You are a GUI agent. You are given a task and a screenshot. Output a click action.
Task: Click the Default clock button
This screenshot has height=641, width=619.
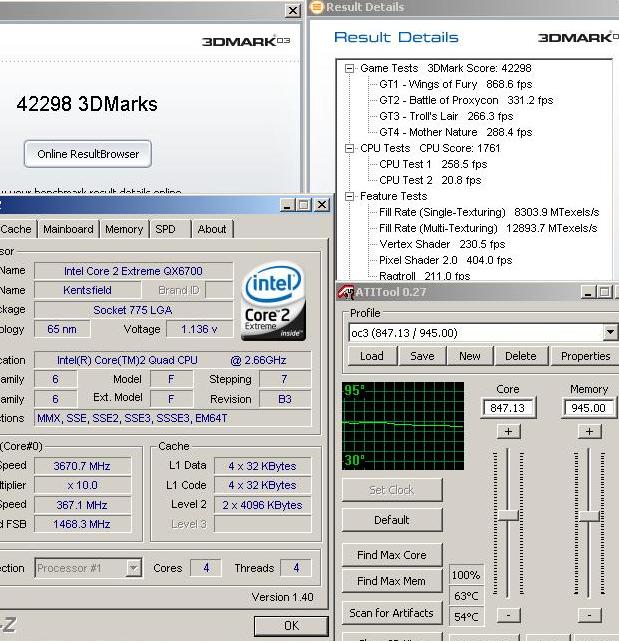pos(392,520)
